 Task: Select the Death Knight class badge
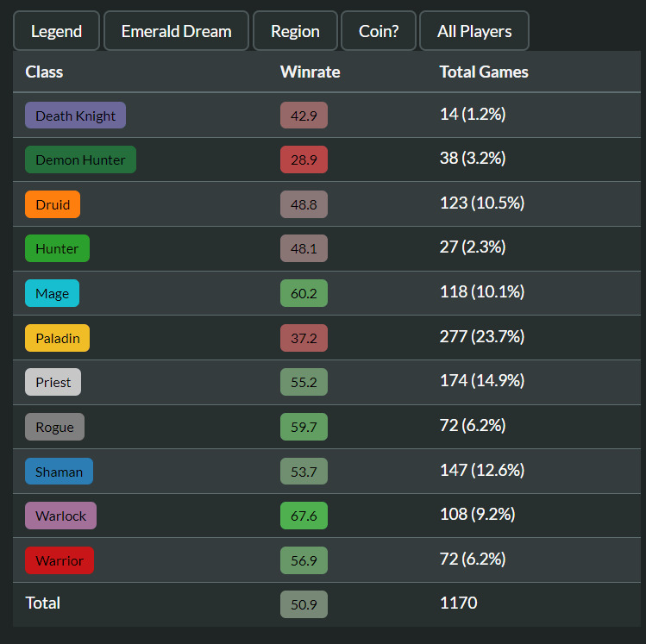tap(76, 116)
